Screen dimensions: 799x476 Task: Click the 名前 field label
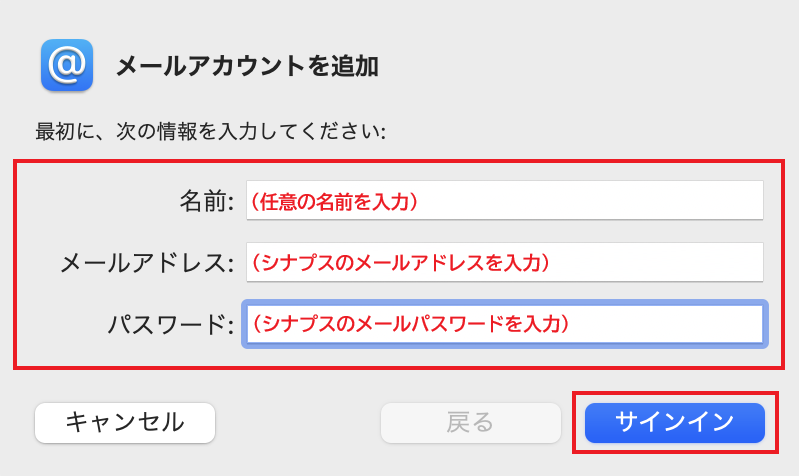[x=206, y=201]
